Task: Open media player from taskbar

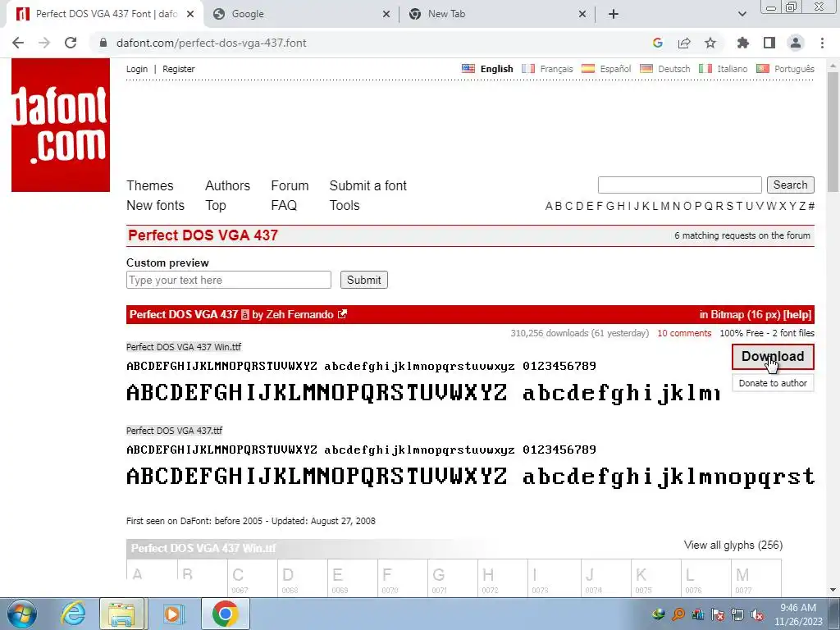Action: 172,614
